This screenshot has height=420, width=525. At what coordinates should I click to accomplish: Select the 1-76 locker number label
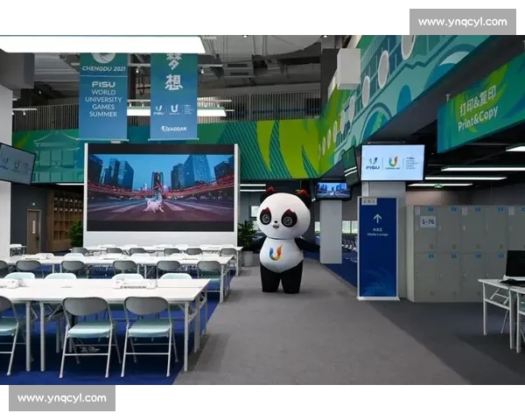[427, 222]
